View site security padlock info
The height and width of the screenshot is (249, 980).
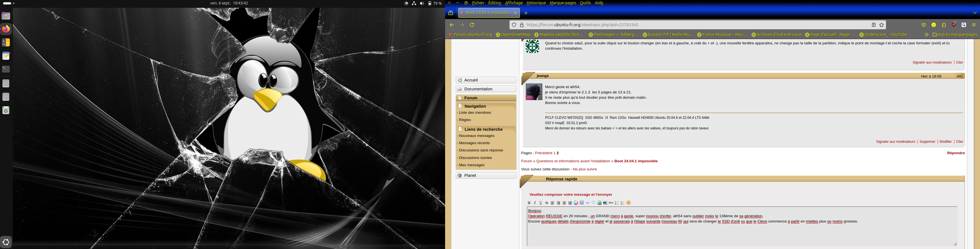pyautogui.click(x=522, y=25)
